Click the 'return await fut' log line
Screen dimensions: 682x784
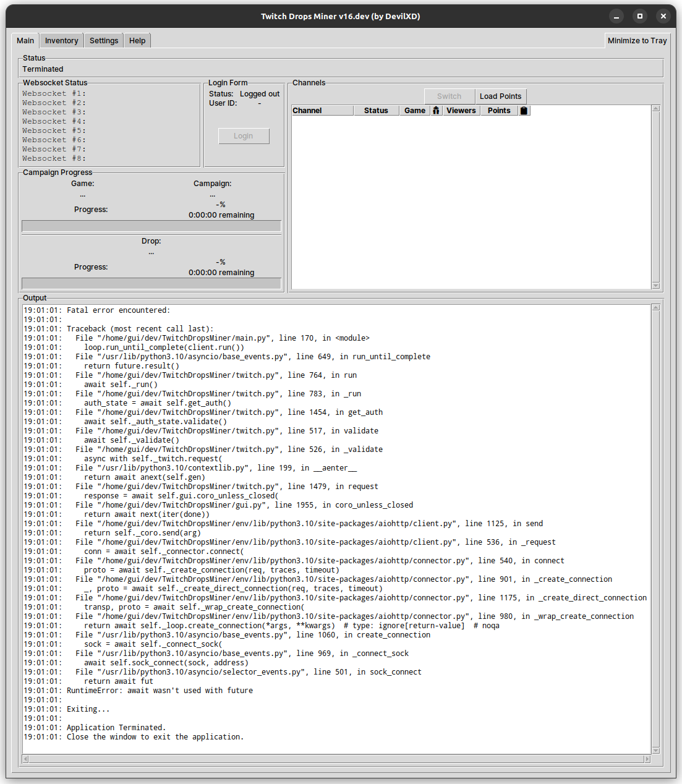coord(119,681)
